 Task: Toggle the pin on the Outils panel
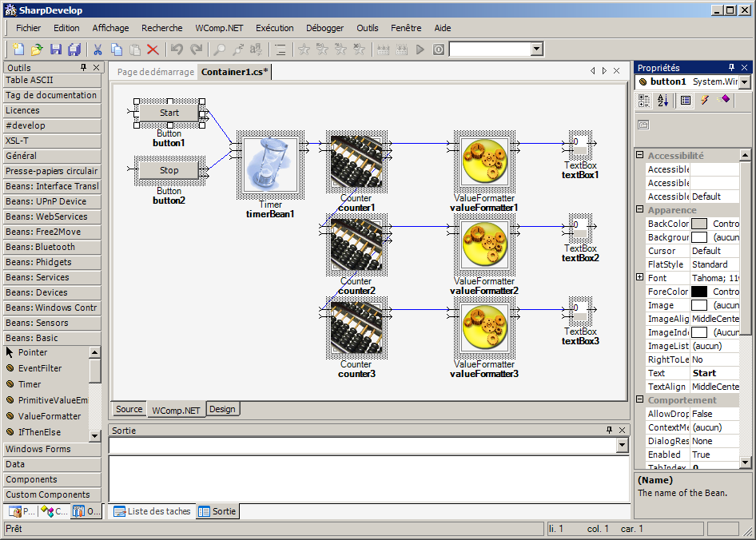coord(83,67)
